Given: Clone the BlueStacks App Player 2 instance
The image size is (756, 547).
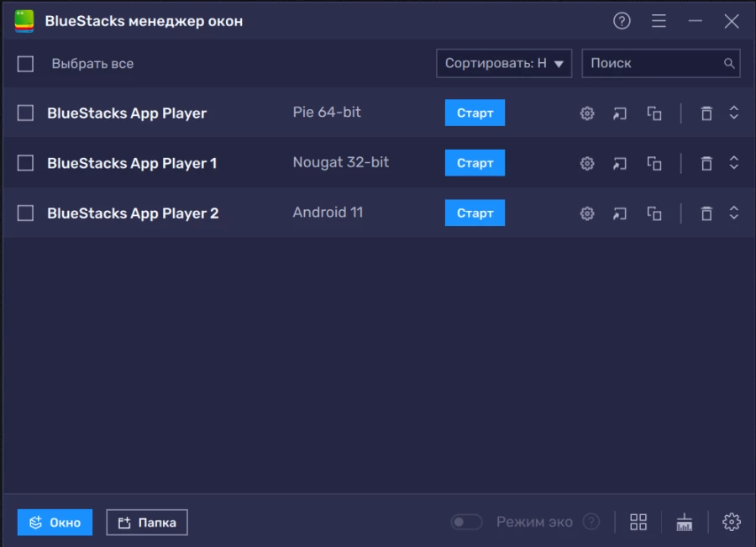Looking at the screenshot, I should [654, 213].
